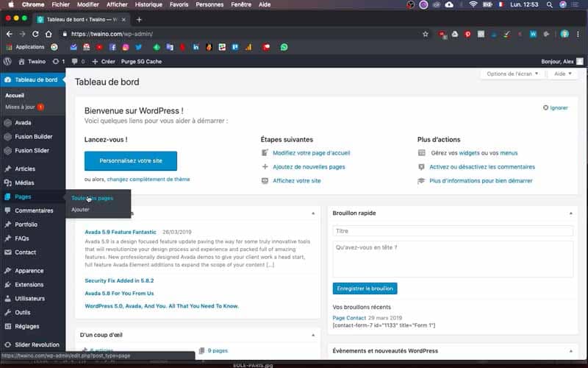Open the Avada sidebar menu
This screenshot has width=588, height=368.
coord(32,123)
